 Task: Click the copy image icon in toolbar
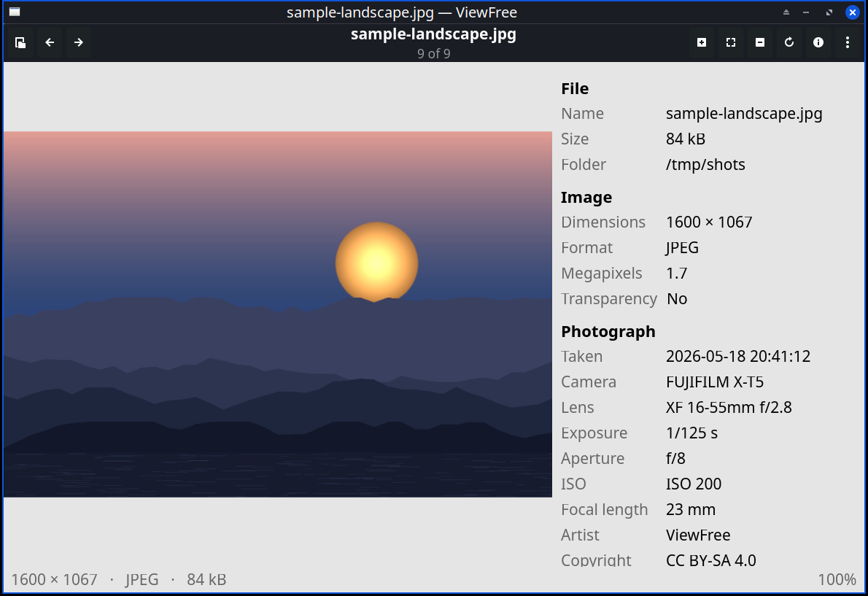[x=20, y=42]
